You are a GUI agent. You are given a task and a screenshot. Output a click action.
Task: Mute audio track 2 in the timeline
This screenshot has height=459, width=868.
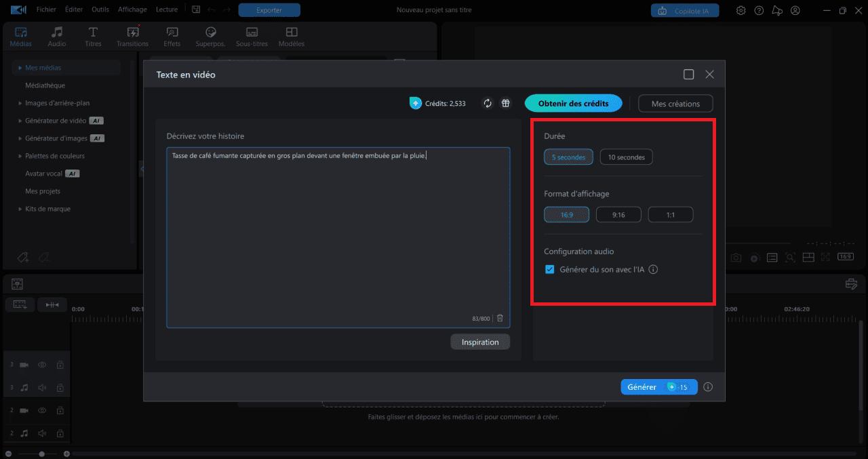pos(42,433)
